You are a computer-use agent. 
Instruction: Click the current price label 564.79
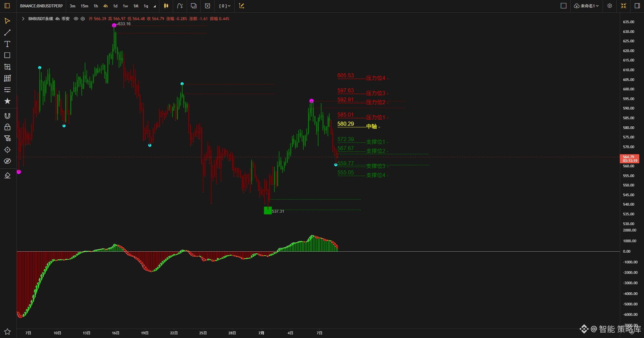coord(629,159)
